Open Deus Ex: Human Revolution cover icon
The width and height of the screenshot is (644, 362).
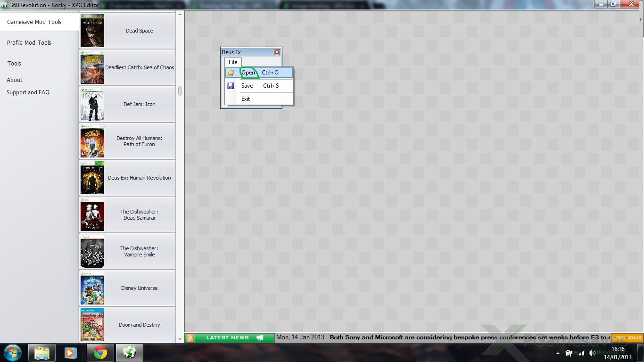pyautogui.click(x=92, y=178)
